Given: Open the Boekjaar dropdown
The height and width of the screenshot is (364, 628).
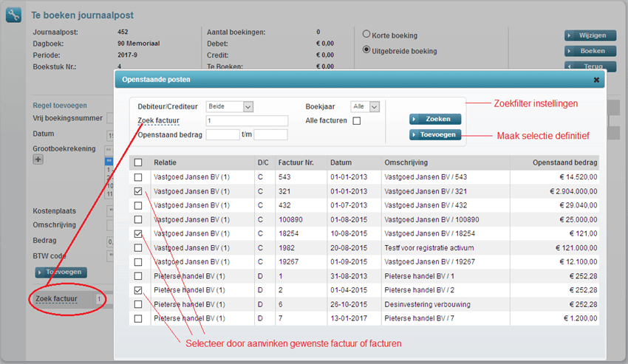Looking at the screenshot, I should tap(365, 106).
